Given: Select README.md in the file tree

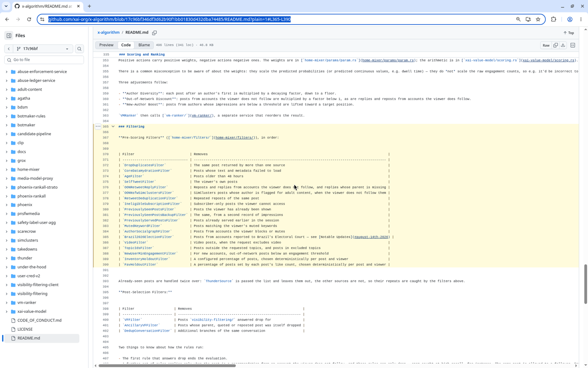Looking at the screenshot, I should 28,338.
